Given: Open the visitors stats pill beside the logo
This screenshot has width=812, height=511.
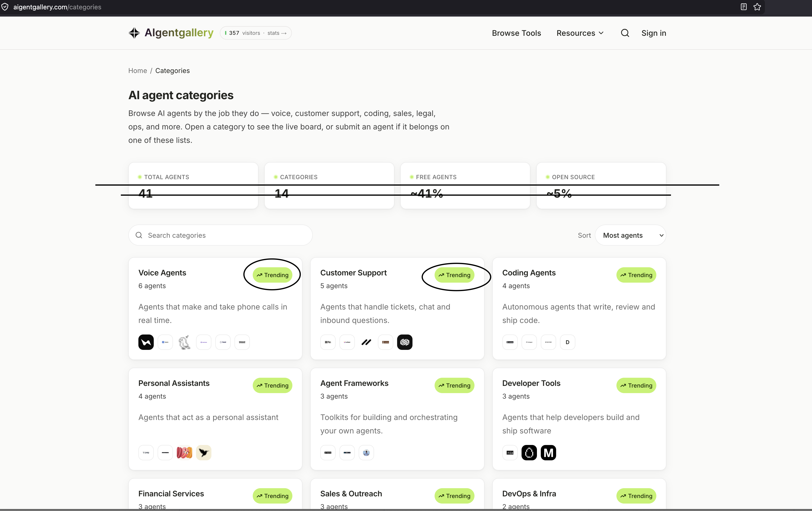Looking at the screenshot, I should pyautogui.click(x=256, y=33).
